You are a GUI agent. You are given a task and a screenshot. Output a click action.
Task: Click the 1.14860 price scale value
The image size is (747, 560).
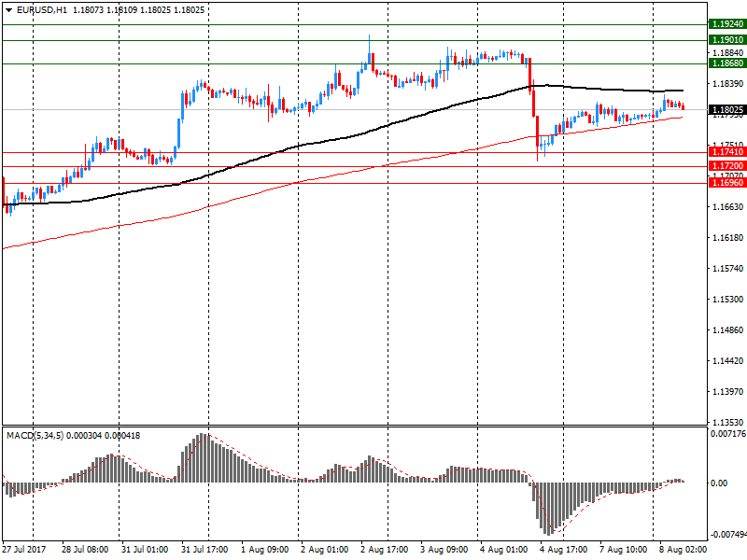click(727, 330)
